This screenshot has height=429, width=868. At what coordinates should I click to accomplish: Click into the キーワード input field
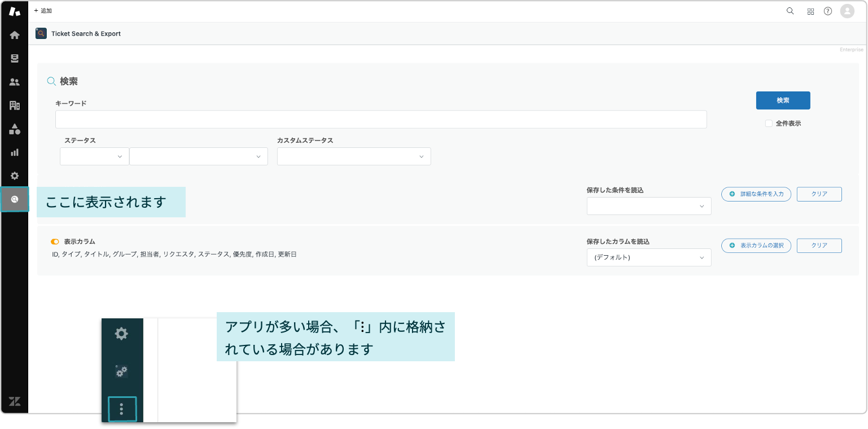point(381,120)
